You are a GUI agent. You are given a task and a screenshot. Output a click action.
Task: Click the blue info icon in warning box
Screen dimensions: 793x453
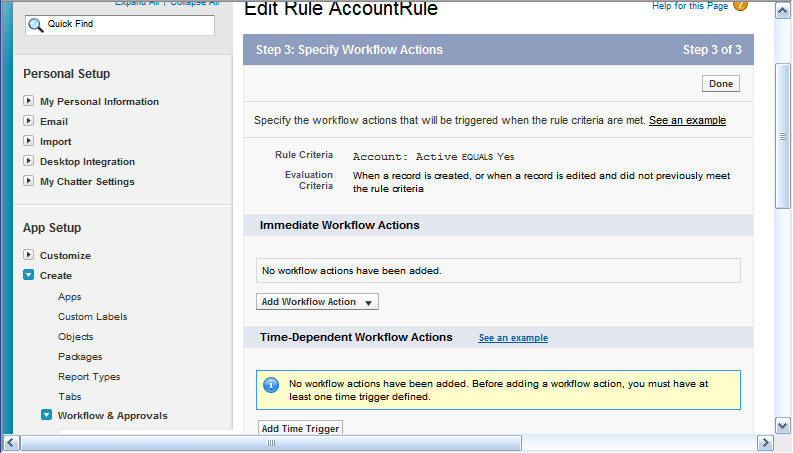pos(271,385)
